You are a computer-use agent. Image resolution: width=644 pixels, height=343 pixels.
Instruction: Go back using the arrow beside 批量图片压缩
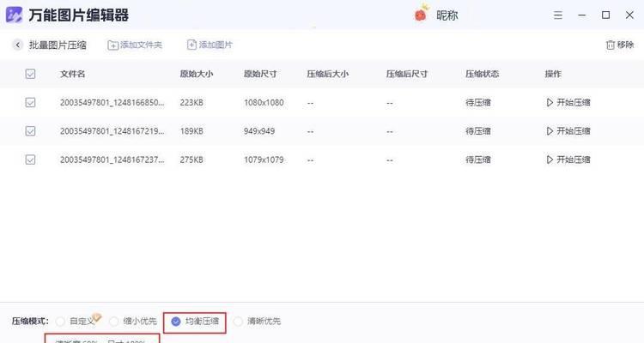[18, 45]
